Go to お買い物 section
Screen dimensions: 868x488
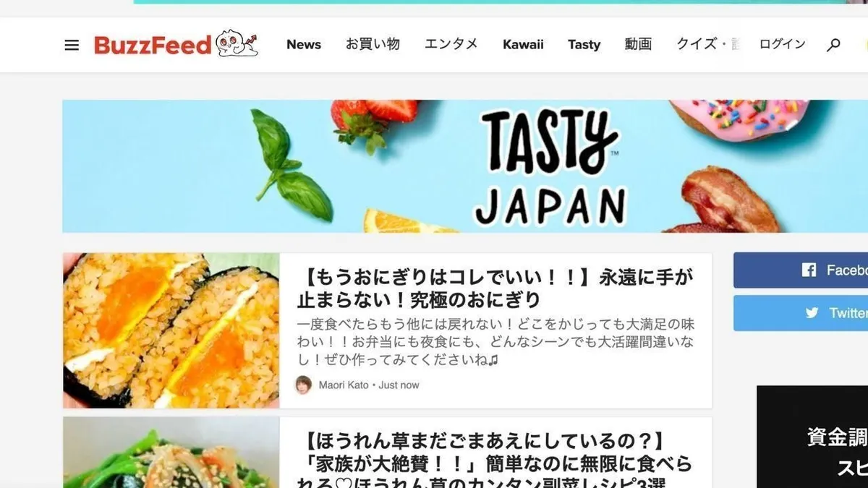coord(373,45)
